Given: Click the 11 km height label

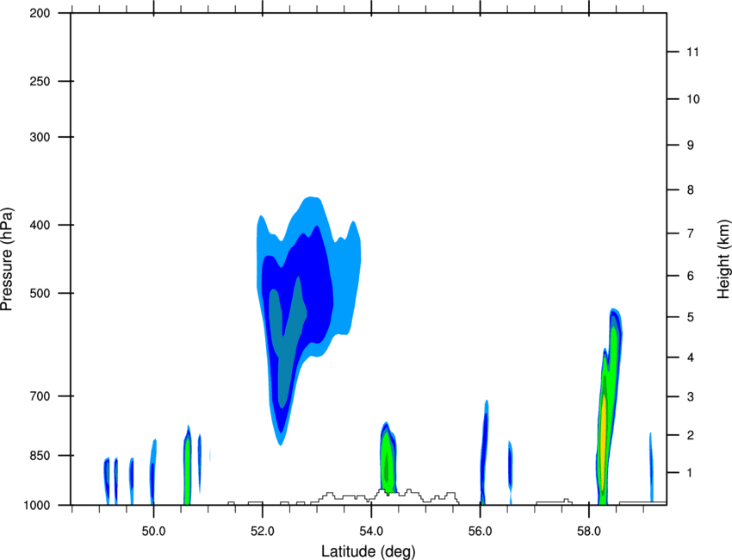Looking at the screenshot, I should pos(692,52).
